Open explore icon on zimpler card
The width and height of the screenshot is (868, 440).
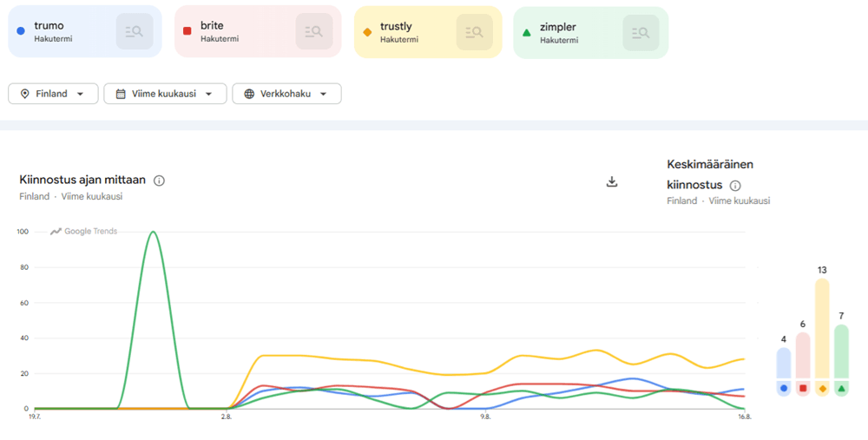(x=641, y=33)
